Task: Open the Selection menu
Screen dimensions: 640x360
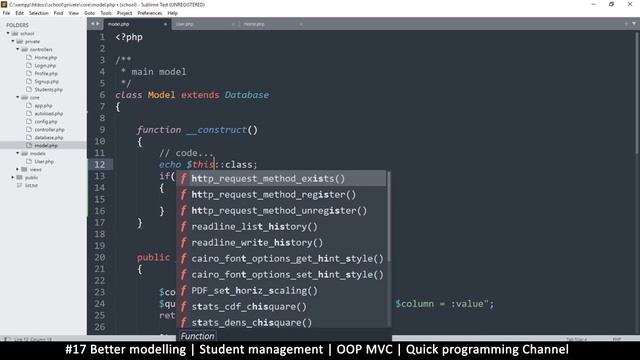Action: click(38, 13)
